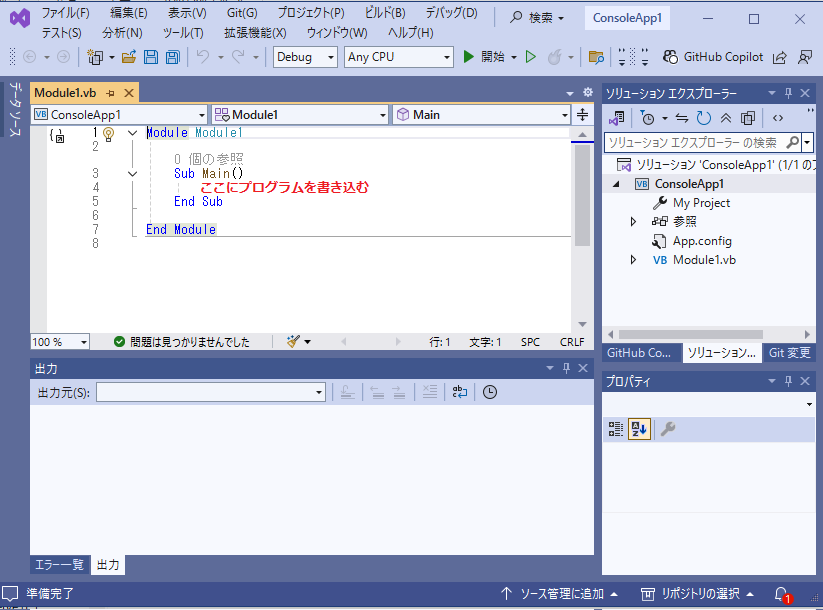Click the notifications bell in status bar

[781, 594]
